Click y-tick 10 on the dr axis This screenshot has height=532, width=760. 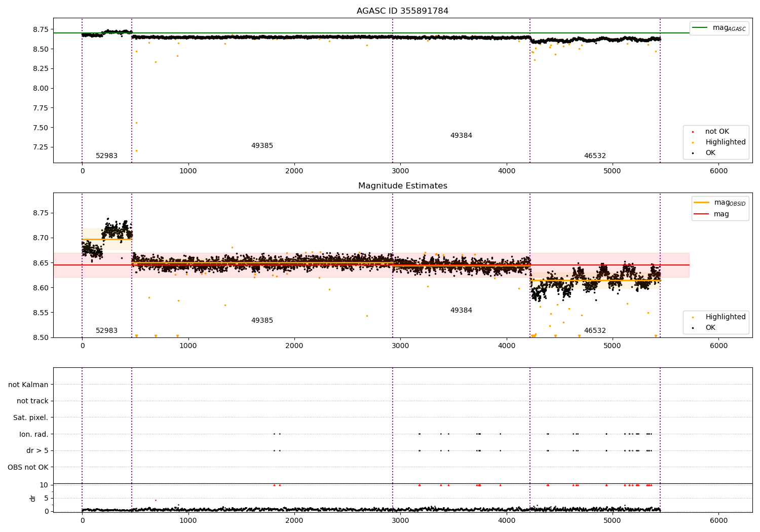pyautogui.click(x=44, y=485)
